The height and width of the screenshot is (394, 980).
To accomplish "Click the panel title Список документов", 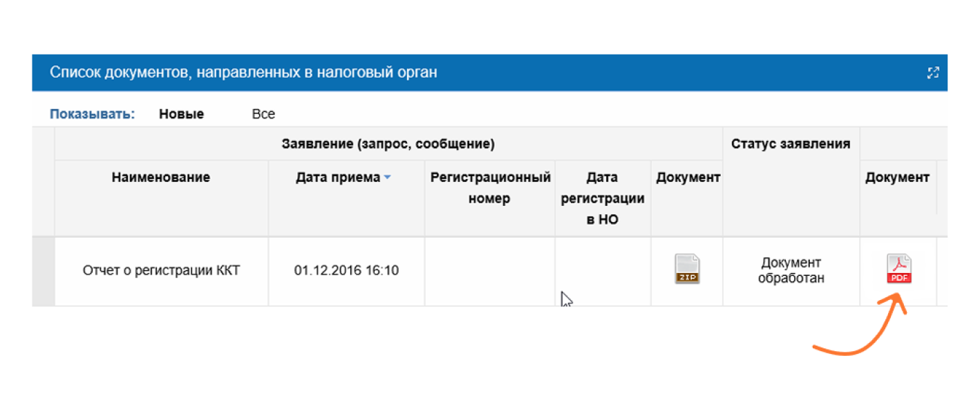I will point(243,73).
